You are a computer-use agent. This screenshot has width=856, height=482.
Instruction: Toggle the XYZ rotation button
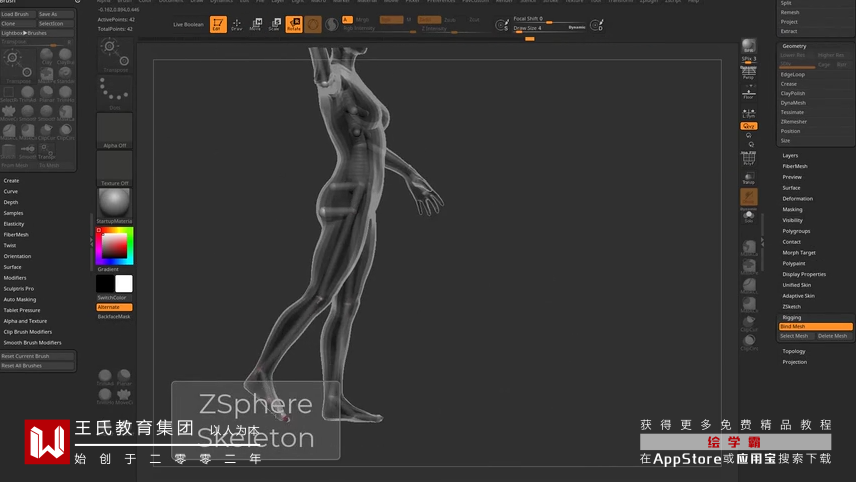point(748,126)
